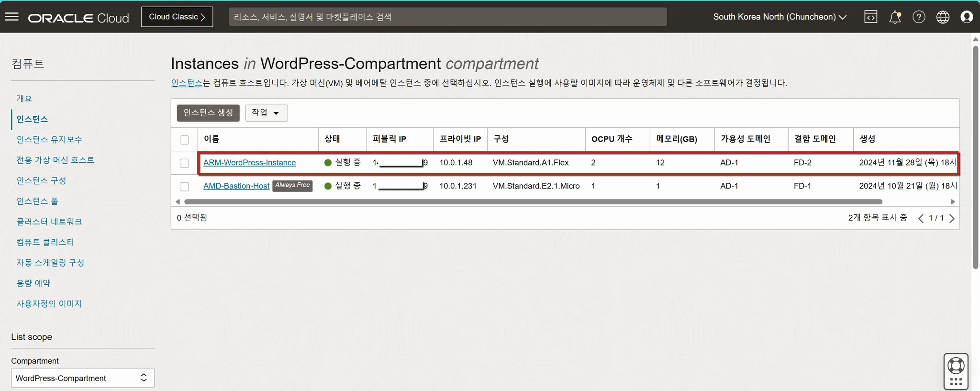The width and height of the screenshot is (980, 391).
Task: Click the table horizontal scrollbar
Action: pyautogui.click(x=533, y=201)
